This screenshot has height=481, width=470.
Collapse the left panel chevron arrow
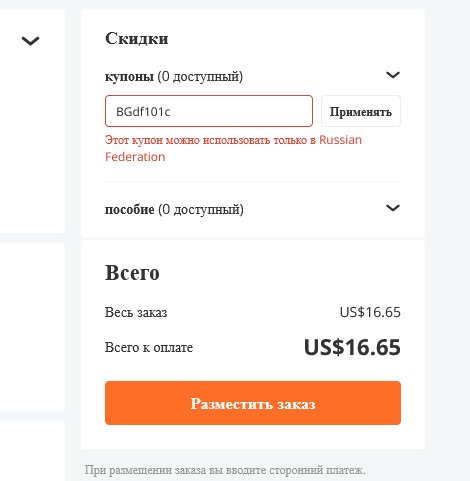[30, 41]
